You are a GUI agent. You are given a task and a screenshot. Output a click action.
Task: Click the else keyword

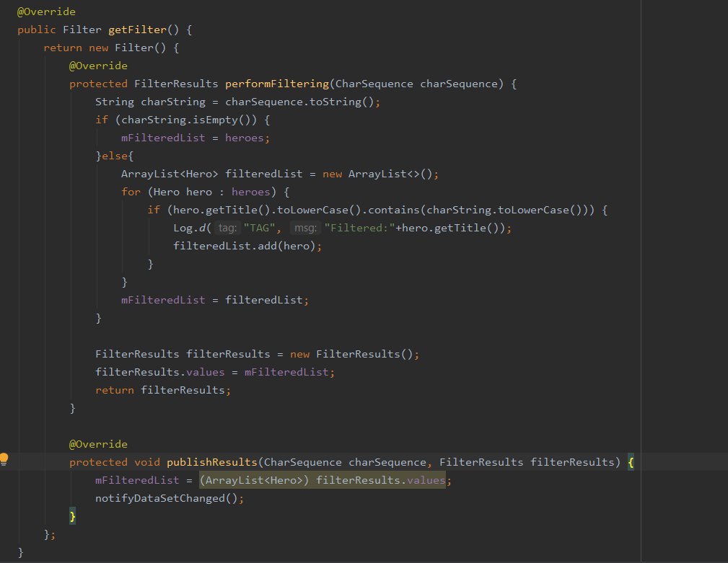tap(115, 156)
